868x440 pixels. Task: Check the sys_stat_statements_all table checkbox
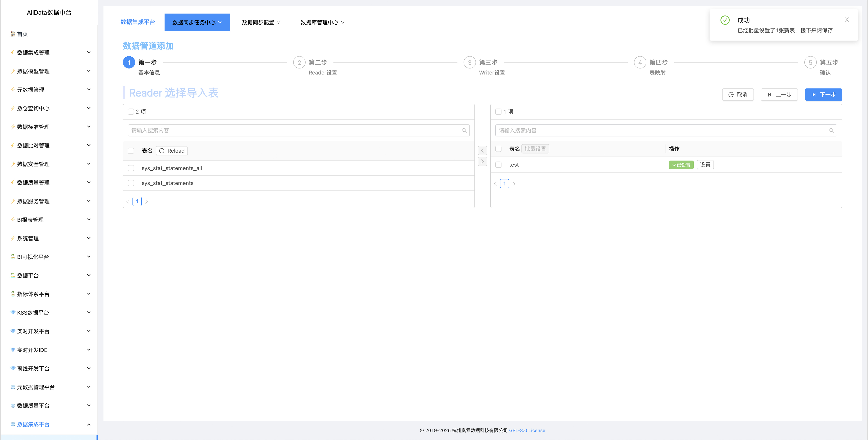click(x=131, y=168)
